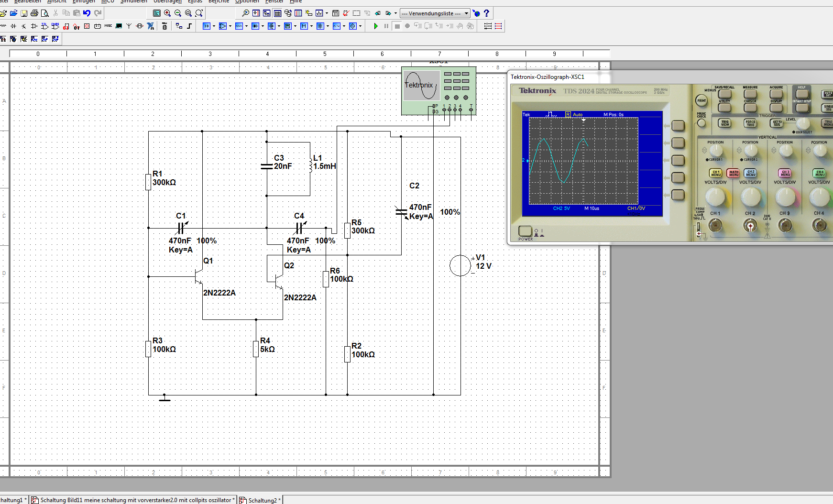
Task: Toggle the CH 2 MENU button
Action: 750,173
